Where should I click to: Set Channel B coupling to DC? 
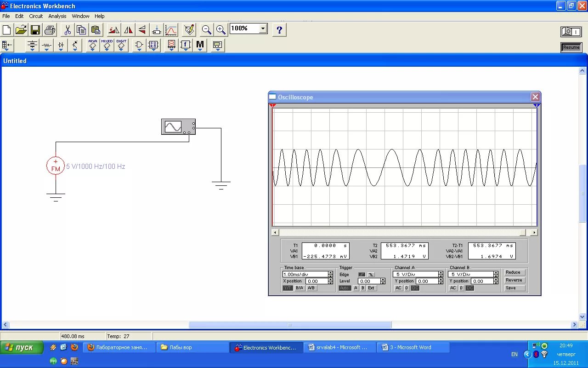[470, 288]
